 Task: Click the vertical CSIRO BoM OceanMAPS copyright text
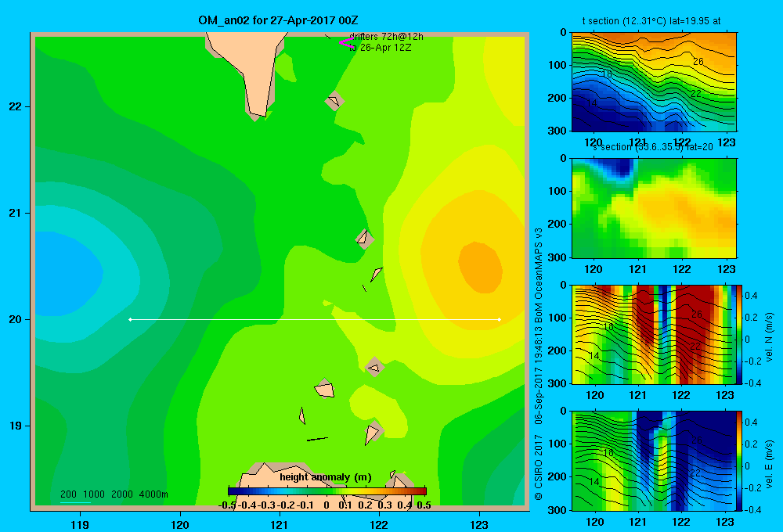point(539,365)
